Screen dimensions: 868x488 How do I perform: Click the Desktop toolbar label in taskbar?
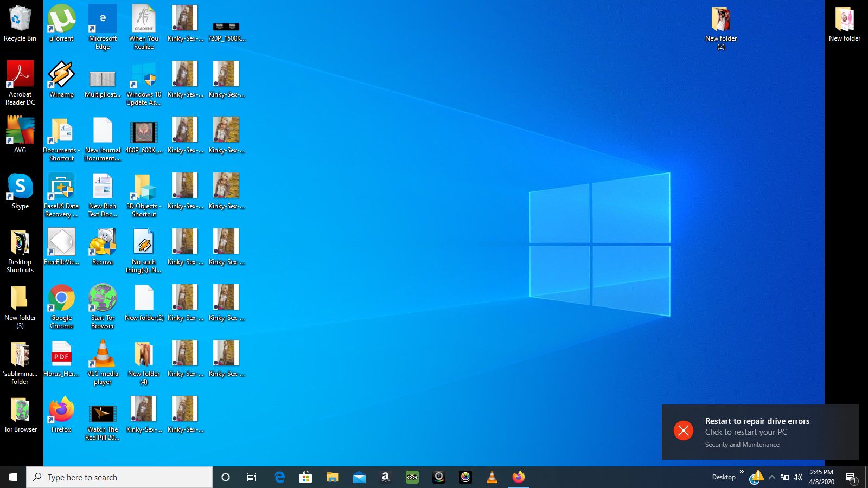coord(724,477)
